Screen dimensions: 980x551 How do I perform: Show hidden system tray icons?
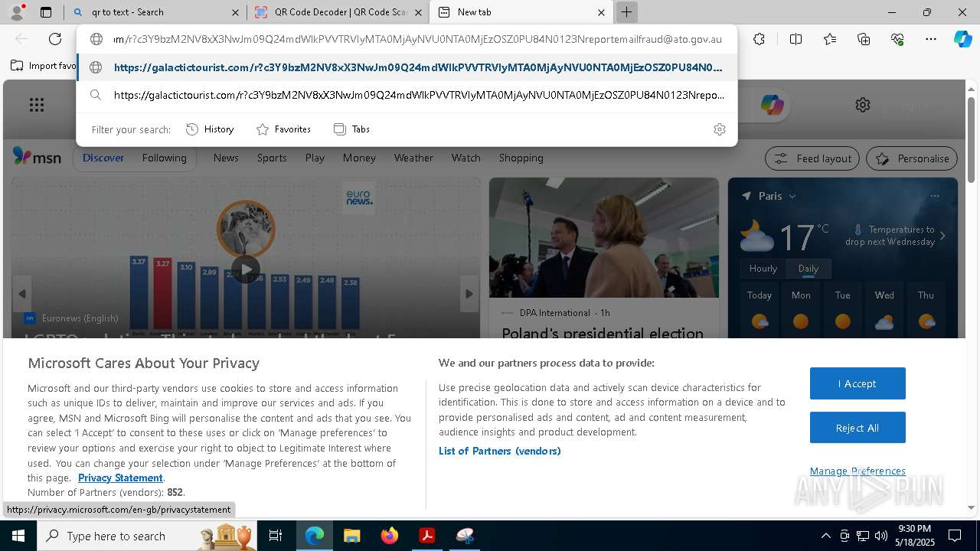tap(825, 536)
